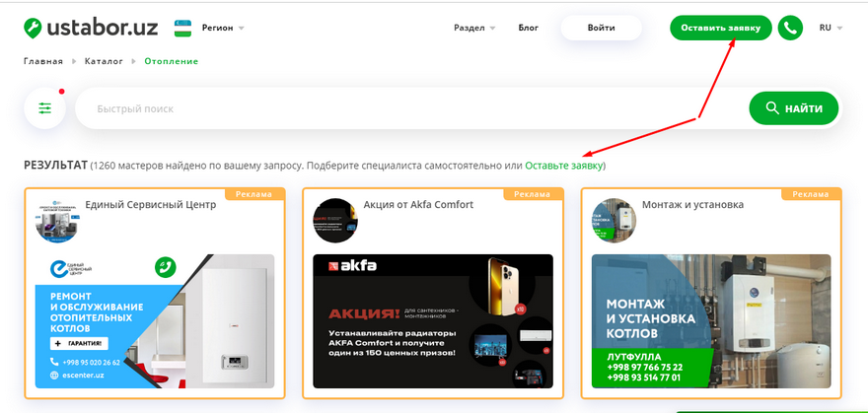
Task: Click the green phone call icon
Action: click(x=790, y=28)
